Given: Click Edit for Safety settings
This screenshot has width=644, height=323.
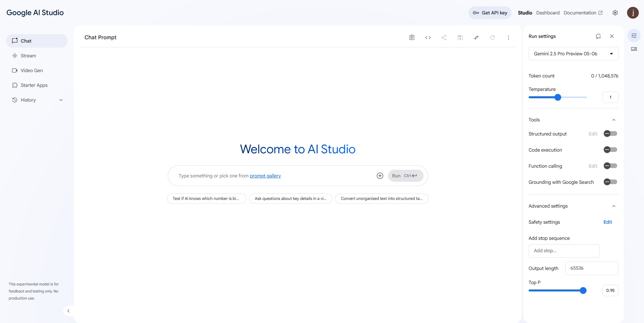Looking at the screenshot, I should pos(607,222).
